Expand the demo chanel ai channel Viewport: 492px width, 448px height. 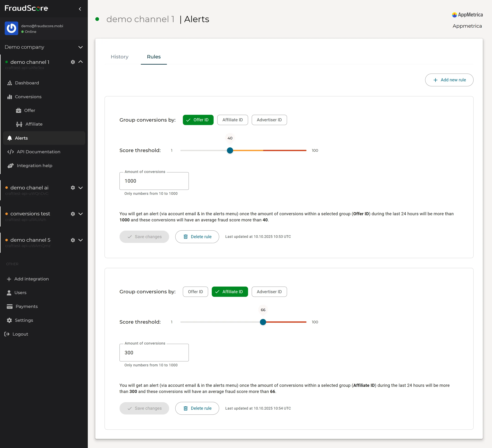point(80,188)
